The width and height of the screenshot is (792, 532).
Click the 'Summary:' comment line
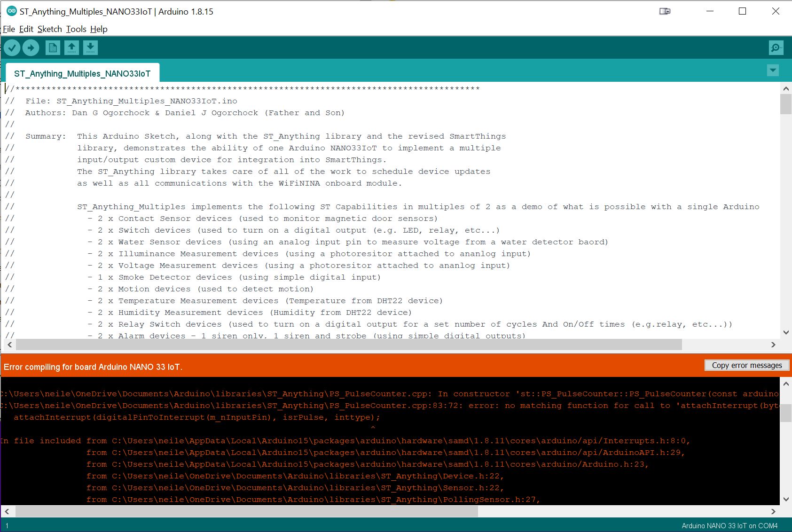click(256, 136)
